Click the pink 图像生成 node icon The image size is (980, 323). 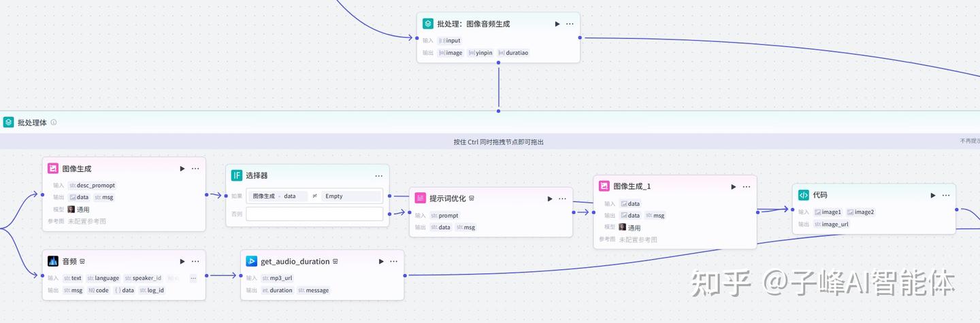[53, 169]
